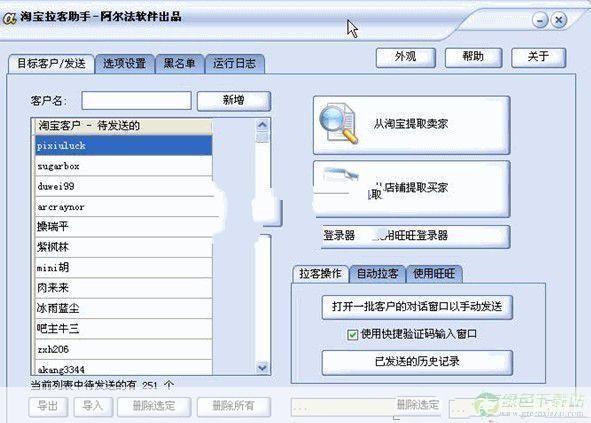Open the 黑名单 tab

click(180, 63)
